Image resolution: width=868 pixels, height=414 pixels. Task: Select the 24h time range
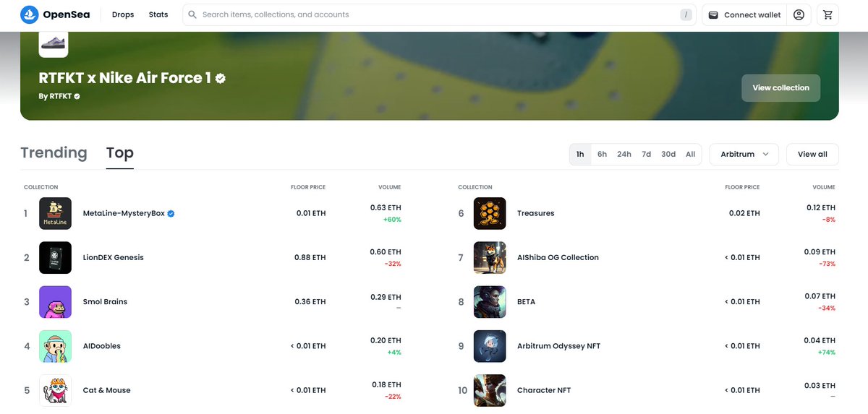[x=624, y=154]
